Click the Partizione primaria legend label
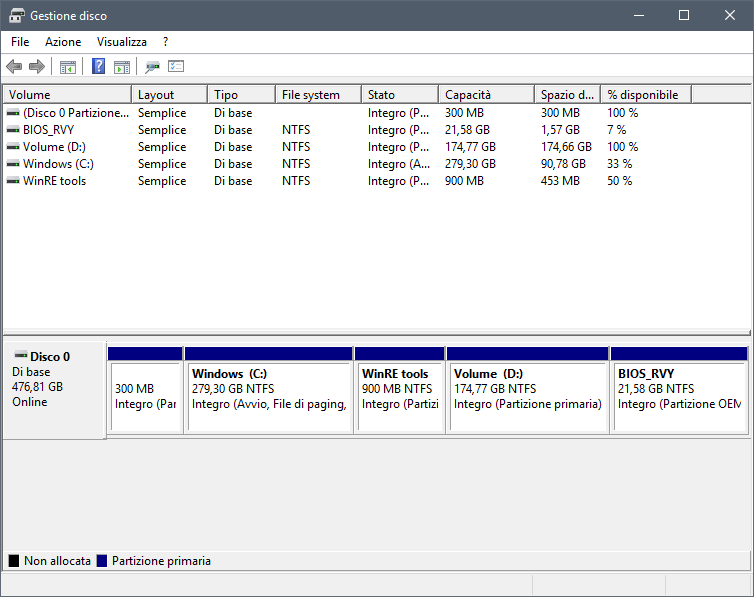 [x=161, y=561]
